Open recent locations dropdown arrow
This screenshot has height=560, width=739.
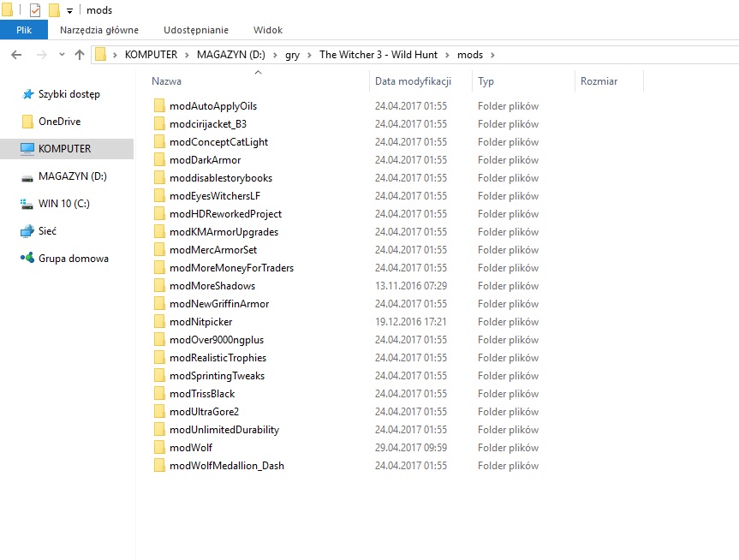62,55
